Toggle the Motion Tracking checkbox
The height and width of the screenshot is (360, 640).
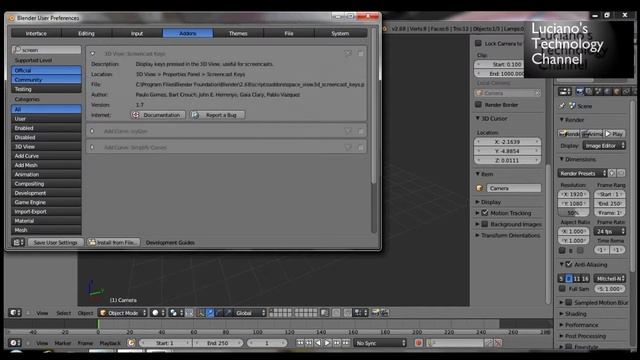pyautogui.click(x=485, y=213)
